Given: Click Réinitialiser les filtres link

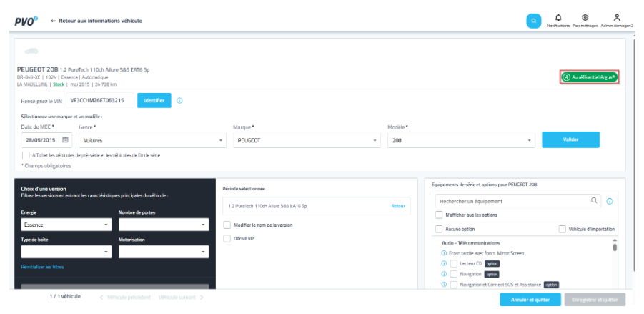Looking at the screenshot, I should click(42, 267).
